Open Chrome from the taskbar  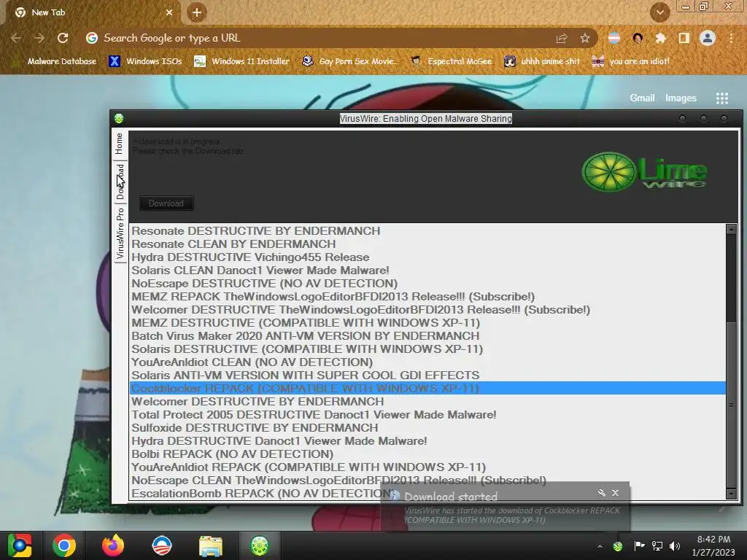click(64, 545)
